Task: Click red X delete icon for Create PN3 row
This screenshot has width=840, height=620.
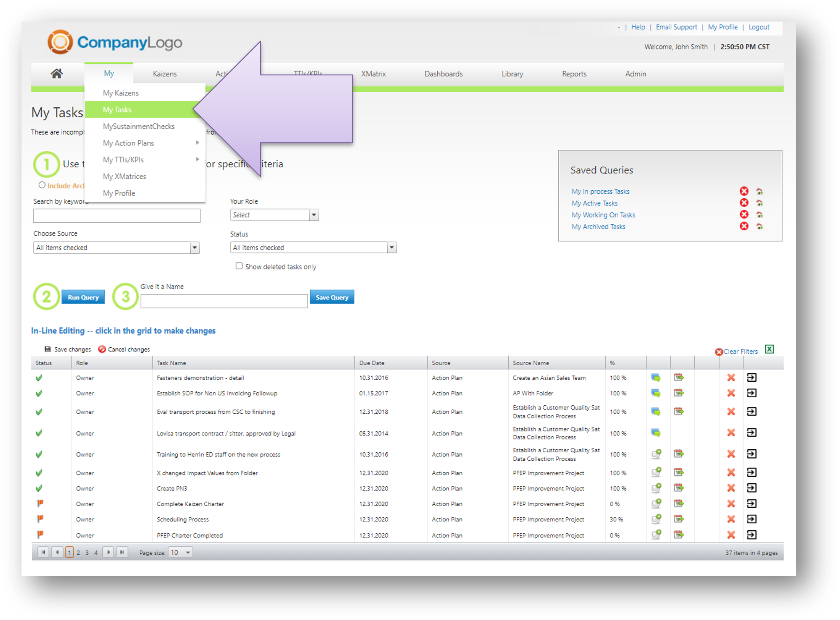Action: click(x=731, y=488)
